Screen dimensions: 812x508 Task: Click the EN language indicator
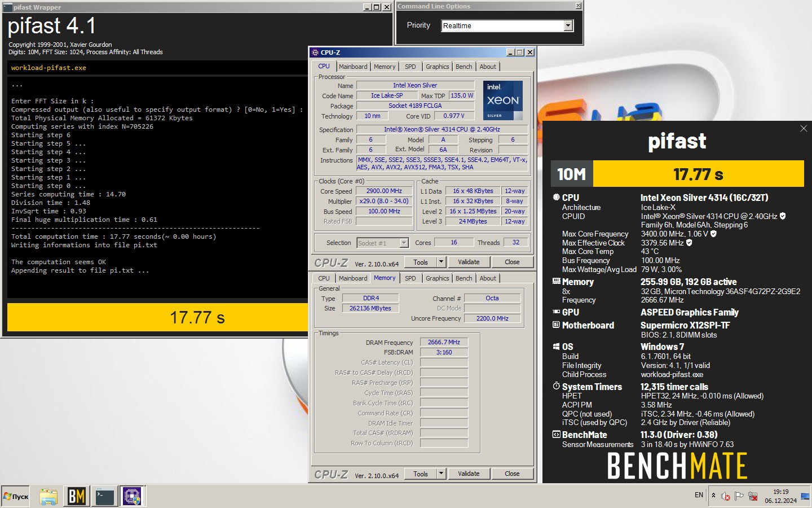(699, 495)
